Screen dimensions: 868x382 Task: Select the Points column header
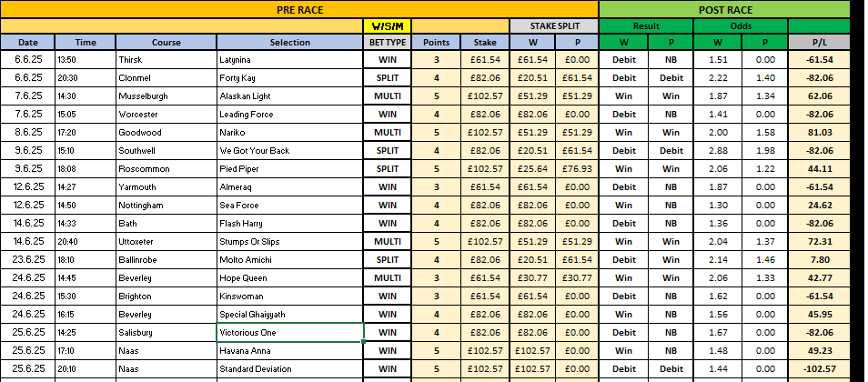coord(436,42)
